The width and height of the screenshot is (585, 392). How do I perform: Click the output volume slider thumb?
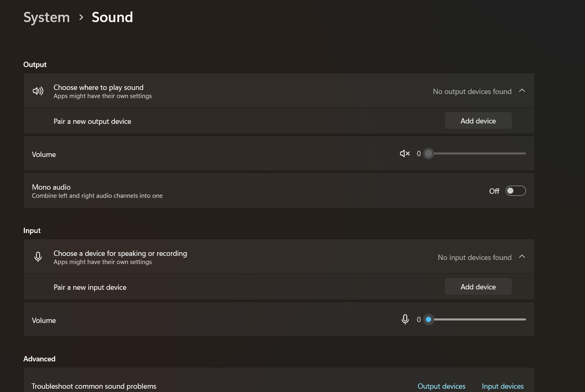click(428, 154)
